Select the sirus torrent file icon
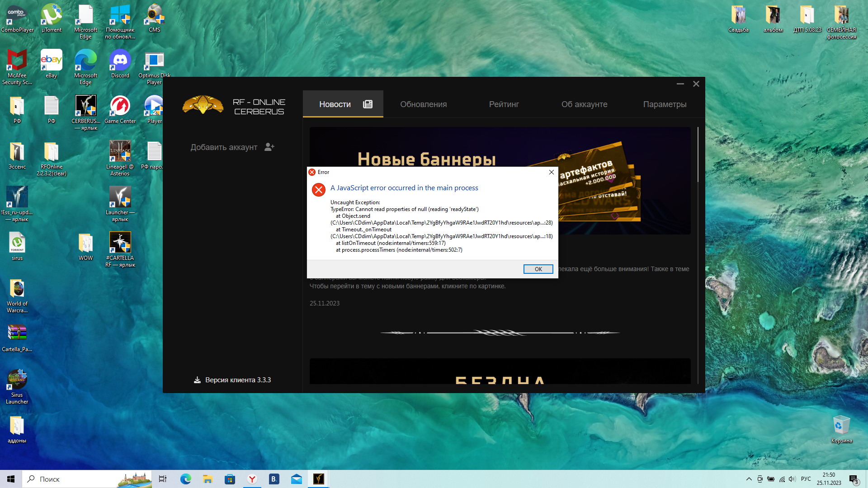Image resolution: width=868 pixels, height=488 pixels. pyautogui.click(x=17, y=247)
